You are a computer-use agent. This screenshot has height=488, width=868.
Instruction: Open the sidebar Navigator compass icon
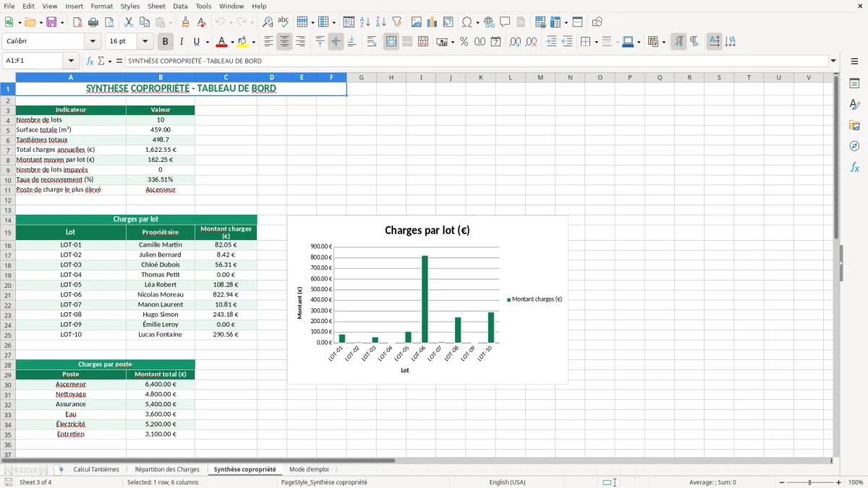854,146
